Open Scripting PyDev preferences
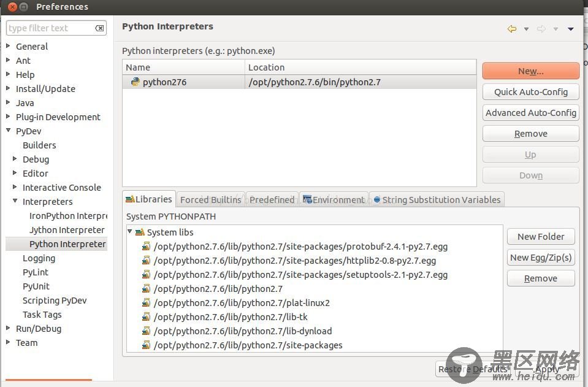 tap(55, 301)
